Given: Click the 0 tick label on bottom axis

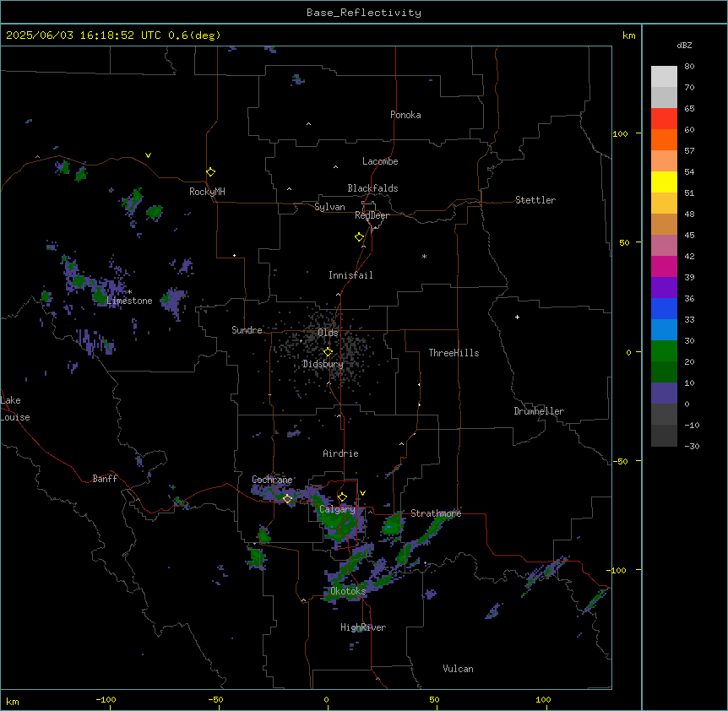Looking at the screenshot, I should tap(326, 699).
